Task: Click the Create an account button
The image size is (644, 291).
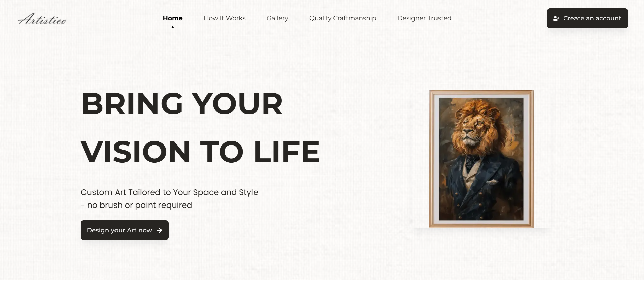Action: pyautogui.click(x=587, y=18)
